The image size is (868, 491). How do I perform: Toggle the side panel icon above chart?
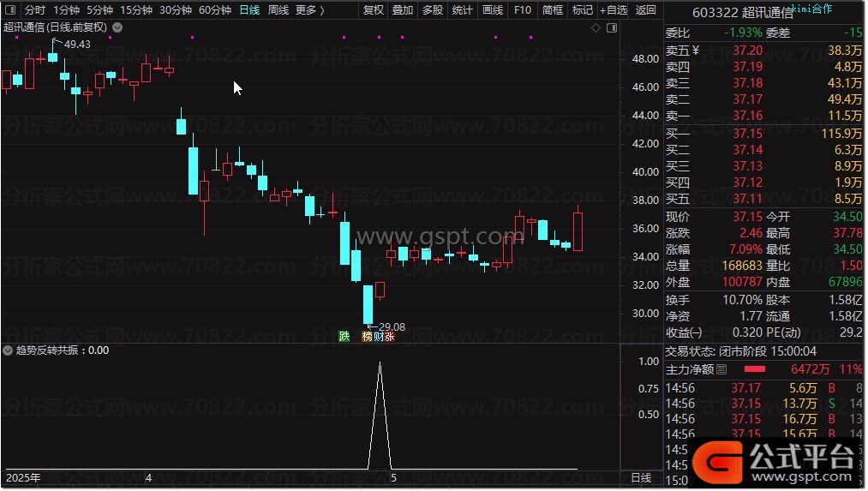click(x=612, y=27)
